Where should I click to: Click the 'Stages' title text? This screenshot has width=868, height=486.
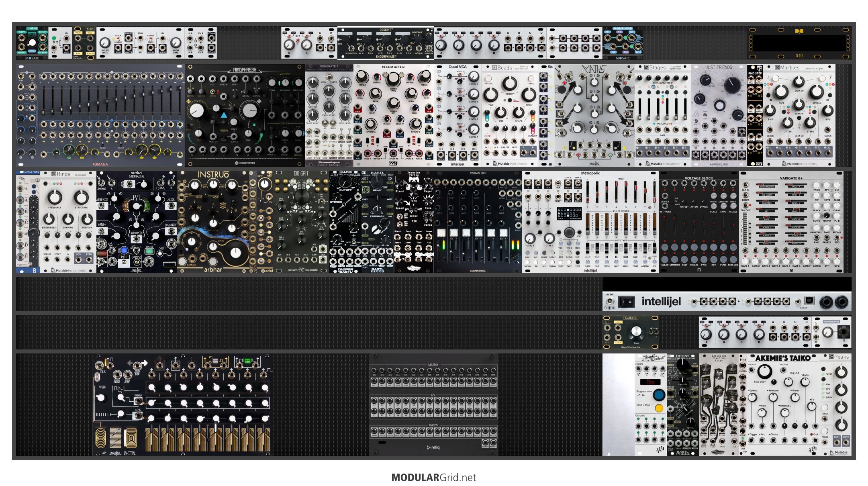point(658,67)
